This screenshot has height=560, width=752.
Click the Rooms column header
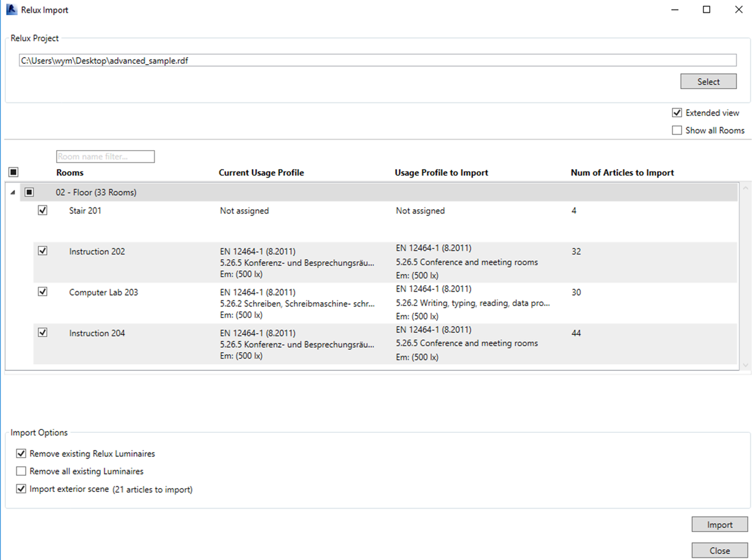70,173
